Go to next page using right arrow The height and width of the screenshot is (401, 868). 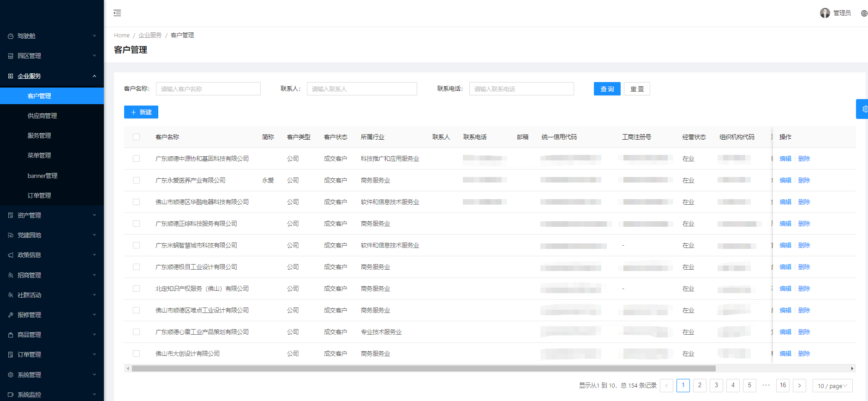[x=799, y=386]
